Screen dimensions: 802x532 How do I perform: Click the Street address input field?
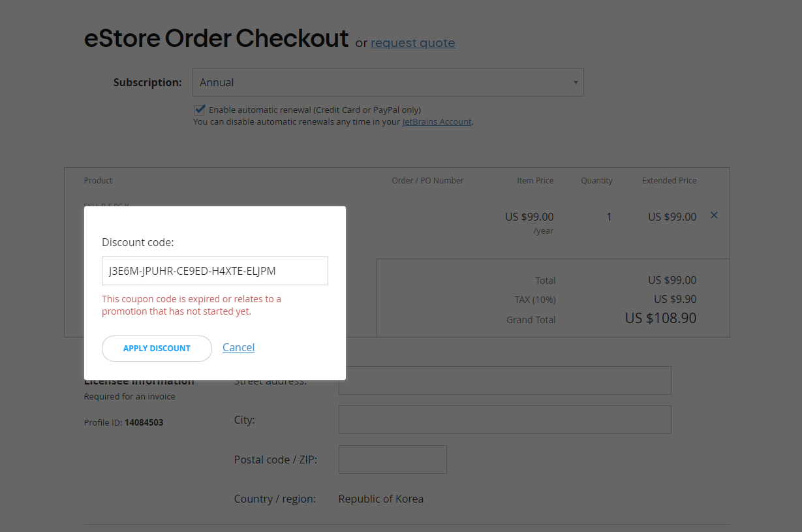click(x=504, y=381)
